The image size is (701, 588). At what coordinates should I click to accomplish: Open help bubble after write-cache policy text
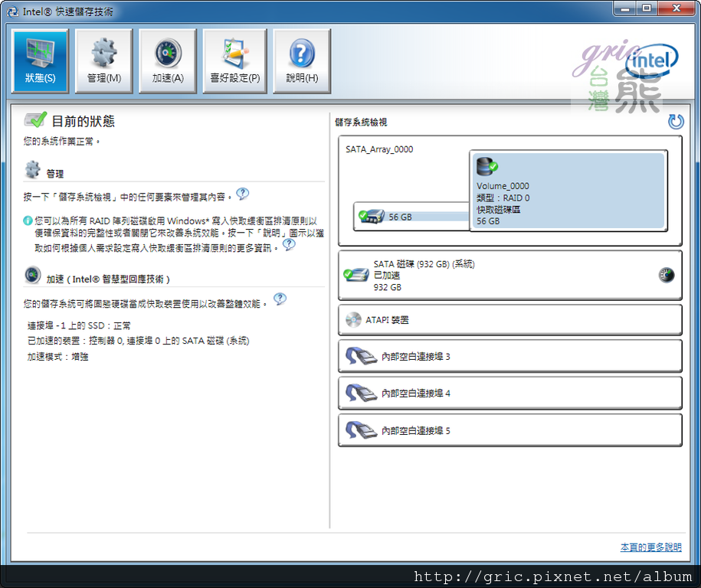click(x=290, y=244)
